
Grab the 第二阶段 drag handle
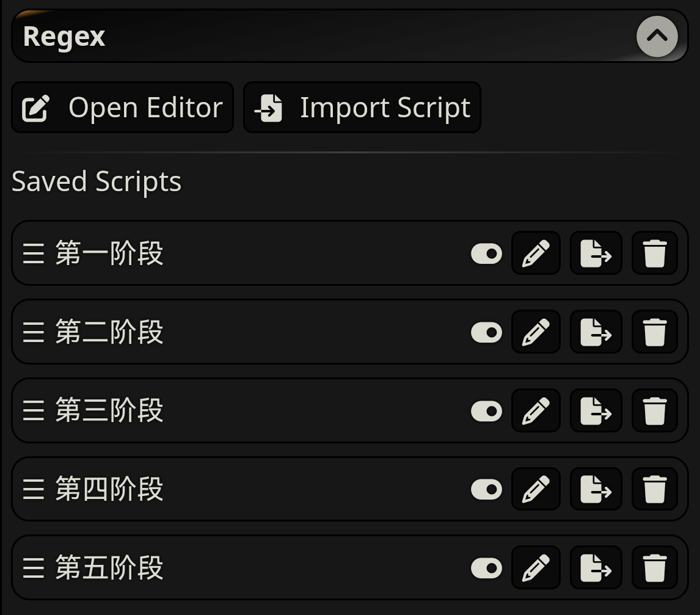point(34,332)
